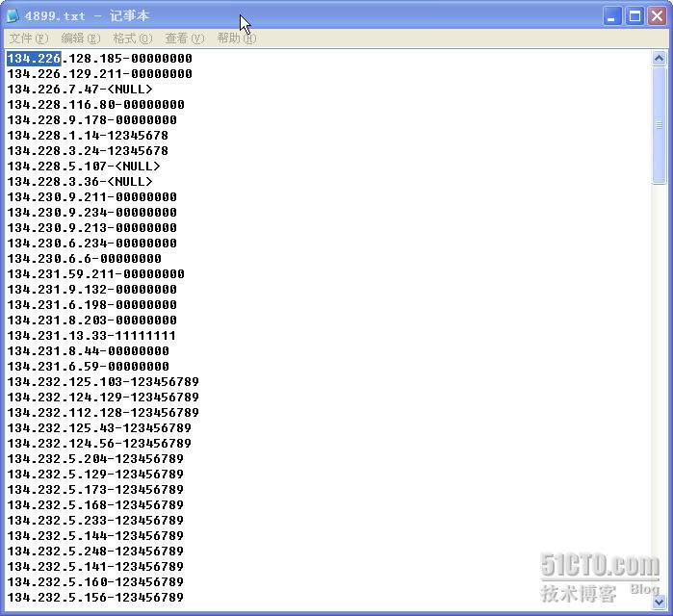
Task: Click line 134.228.1.14-12345678
Action: (88, 136)
